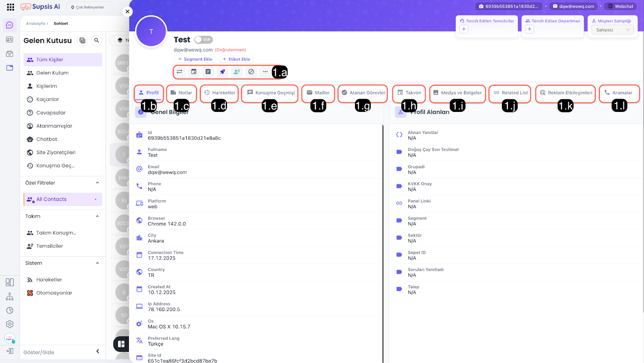Collapse the Özel Filtreler section

[97, 183]
